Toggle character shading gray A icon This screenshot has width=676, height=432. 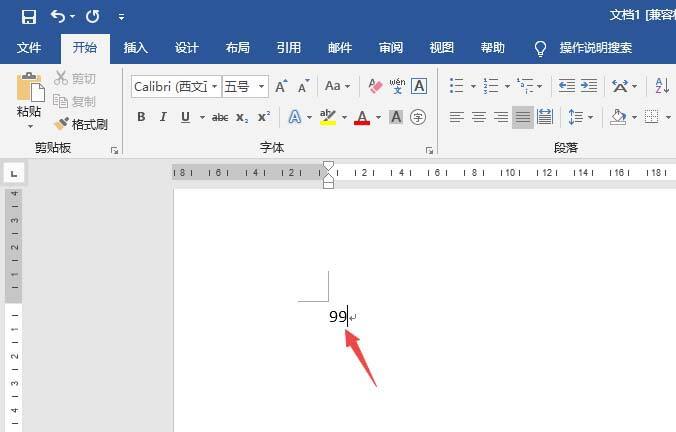point(396,117)
